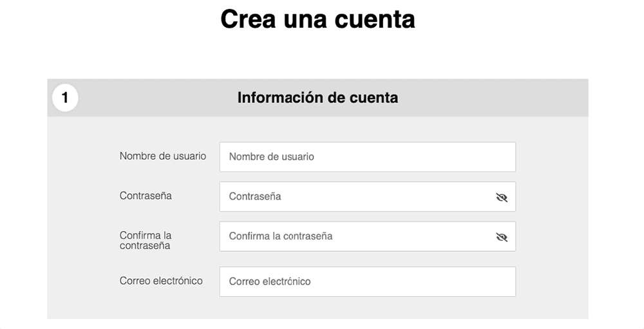Viewport: 644px width, 329px height.
Task: Click the "Correo electrónico" label text
Action: [161, 281]
